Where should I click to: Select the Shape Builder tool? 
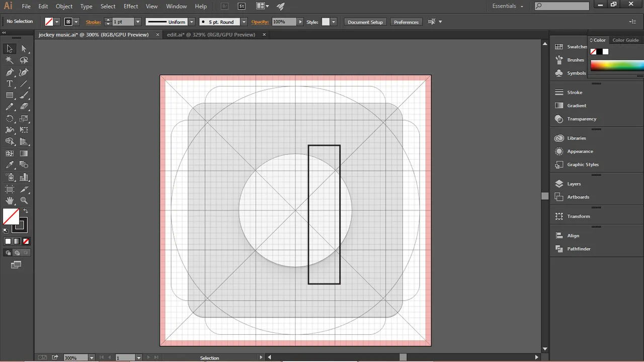10,142
